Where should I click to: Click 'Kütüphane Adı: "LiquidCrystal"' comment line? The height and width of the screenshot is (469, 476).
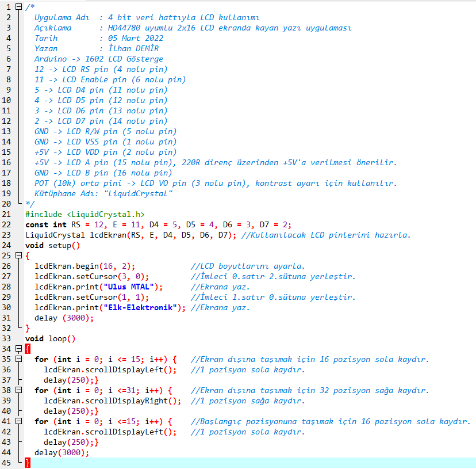(x=103, y=193)
